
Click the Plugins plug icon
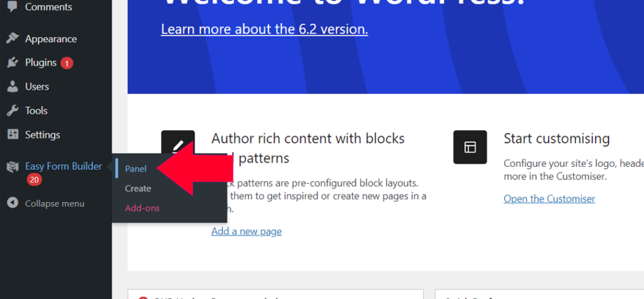click(13, 62)
